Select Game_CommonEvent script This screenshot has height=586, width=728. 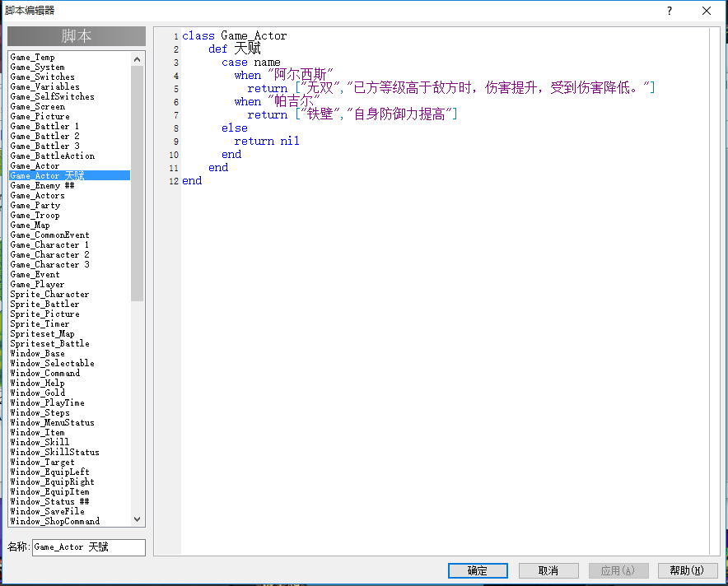(70, 235)
